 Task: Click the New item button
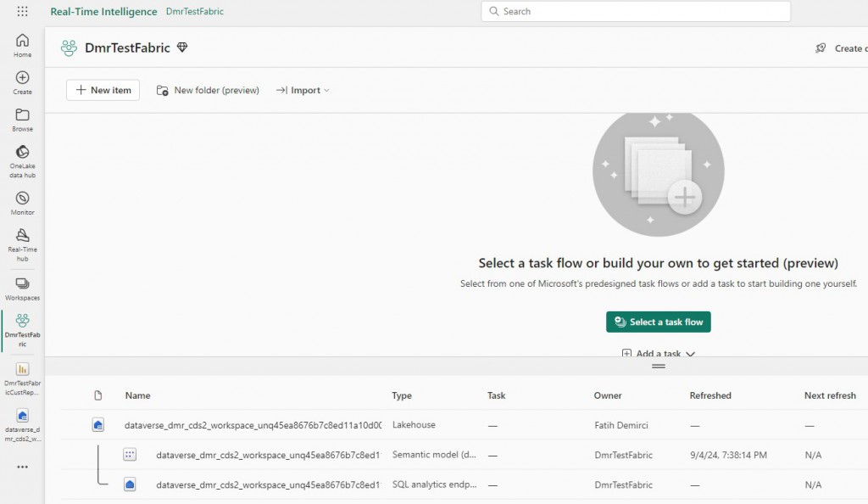point(103,90)
